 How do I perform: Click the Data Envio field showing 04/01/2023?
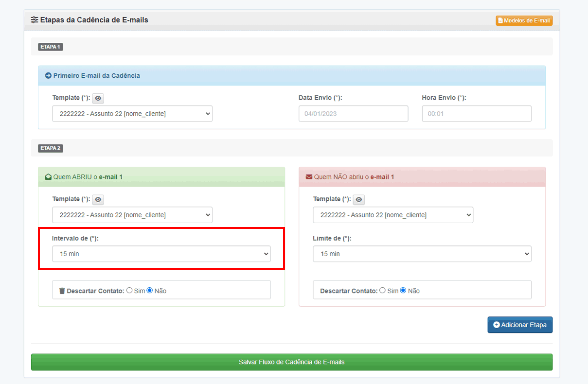pos(354,114)
